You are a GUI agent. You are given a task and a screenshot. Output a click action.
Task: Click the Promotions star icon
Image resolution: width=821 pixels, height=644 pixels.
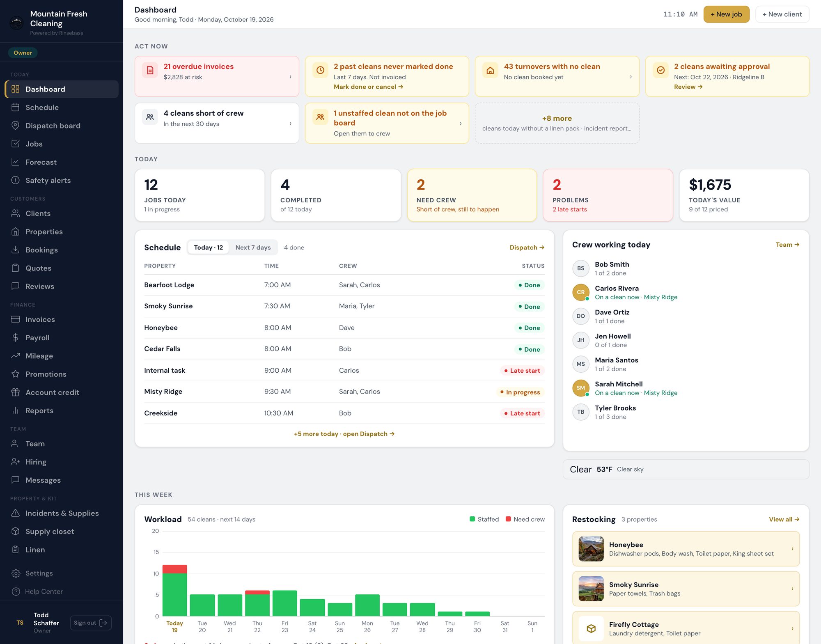tap(16, 374)
